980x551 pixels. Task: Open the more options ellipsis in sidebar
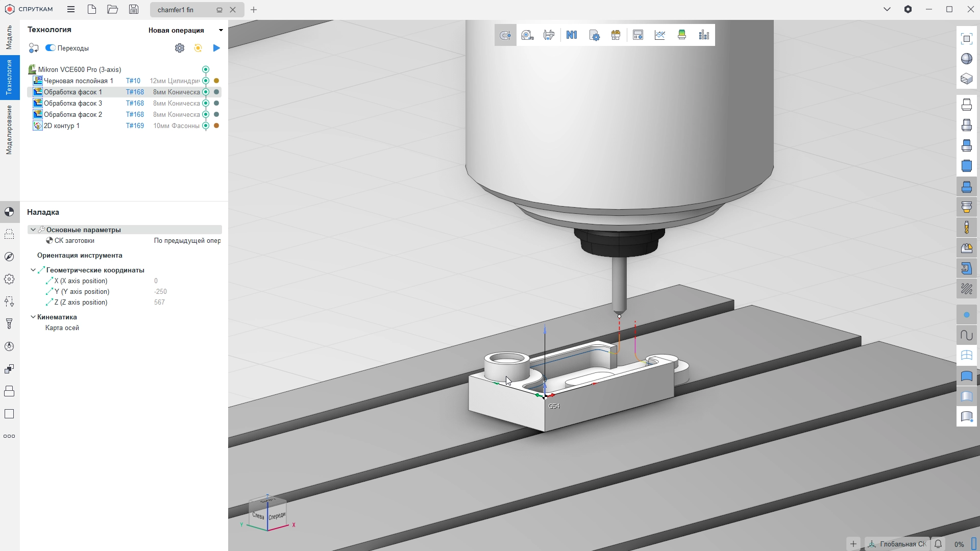click(x=9, y=436)
